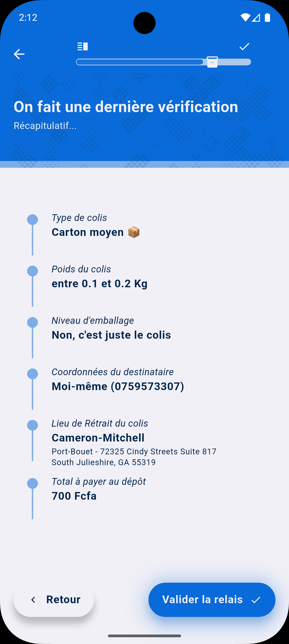The image size is (289, 644).
Task: Tap the Coordonnées du destinataire timeline dot
Action: [33, 374]
